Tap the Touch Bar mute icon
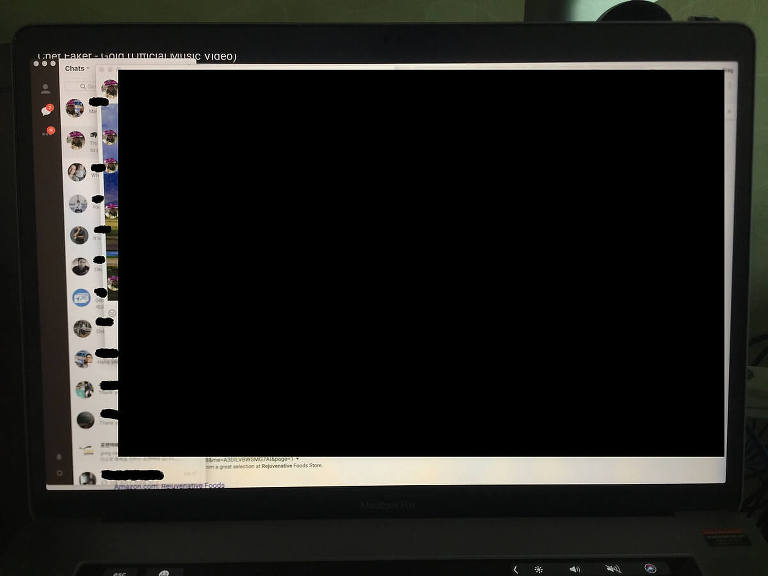Viewport: 768px width, 576px height. 613,569
